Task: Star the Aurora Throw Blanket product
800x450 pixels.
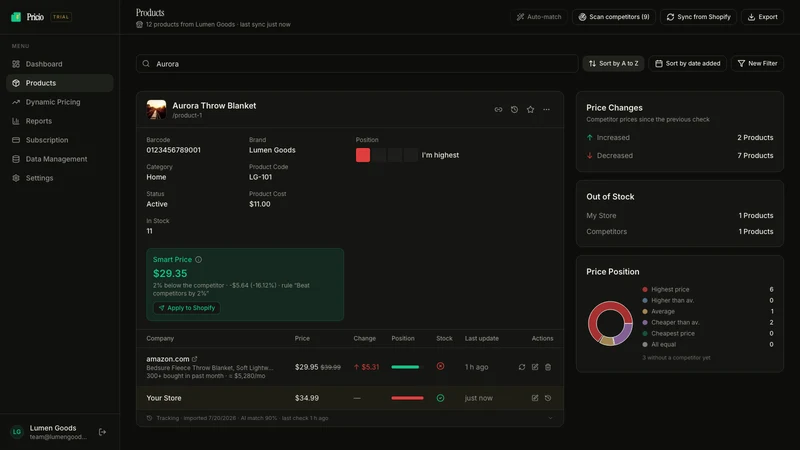Action: 531,110
